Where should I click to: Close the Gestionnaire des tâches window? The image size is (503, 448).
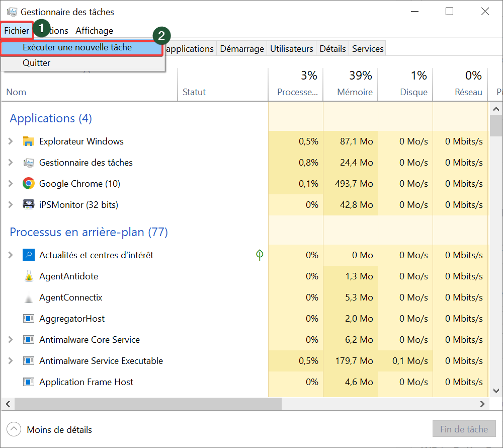click(x=485, y=12)
